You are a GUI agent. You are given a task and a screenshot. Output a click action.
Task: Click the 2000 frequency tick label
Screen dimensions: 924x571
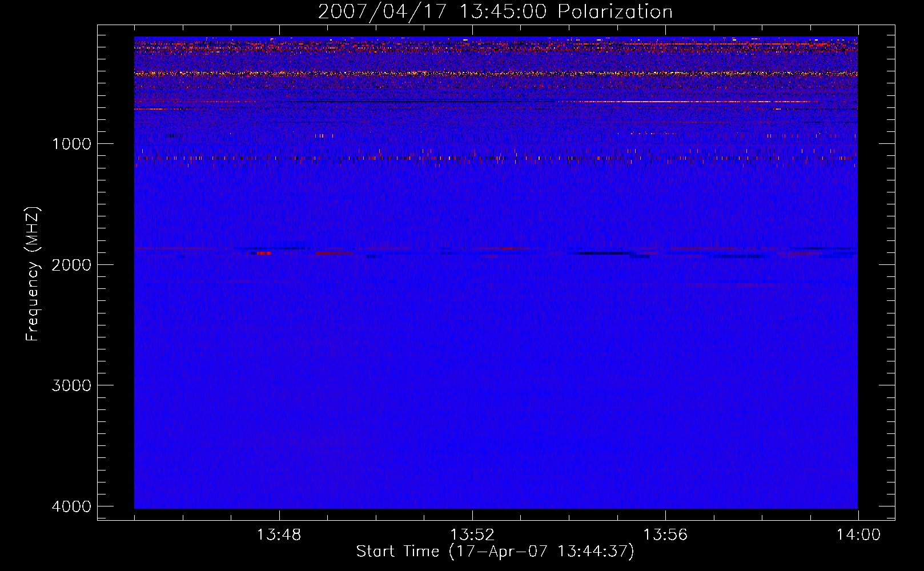[x=71, y=265]
